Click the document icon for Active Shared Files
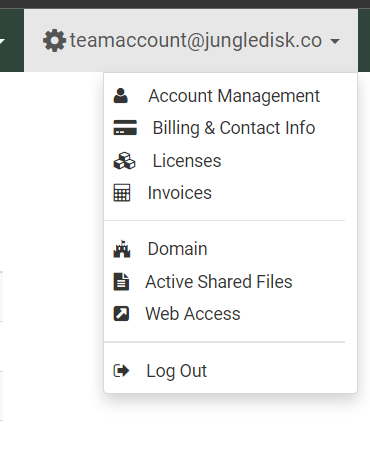Screen dimensions: 370x466 tap(121, 282)
